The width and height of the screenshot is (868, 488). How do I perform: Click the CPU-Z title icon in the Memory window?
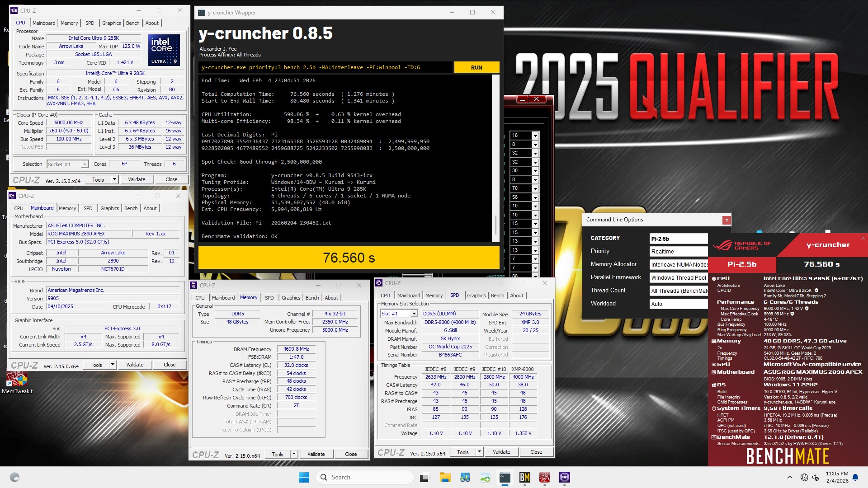(x=194, y=285)
